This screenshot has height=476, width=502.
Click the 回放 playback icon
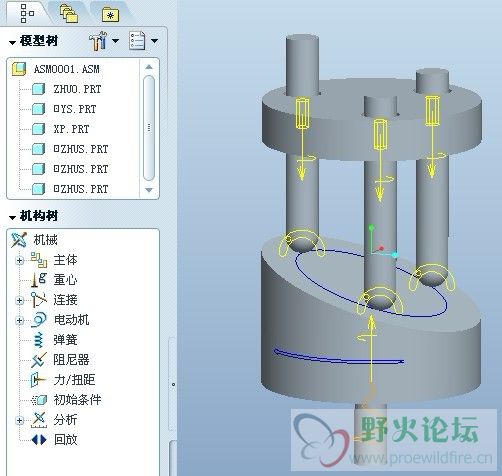click(39, 440)
